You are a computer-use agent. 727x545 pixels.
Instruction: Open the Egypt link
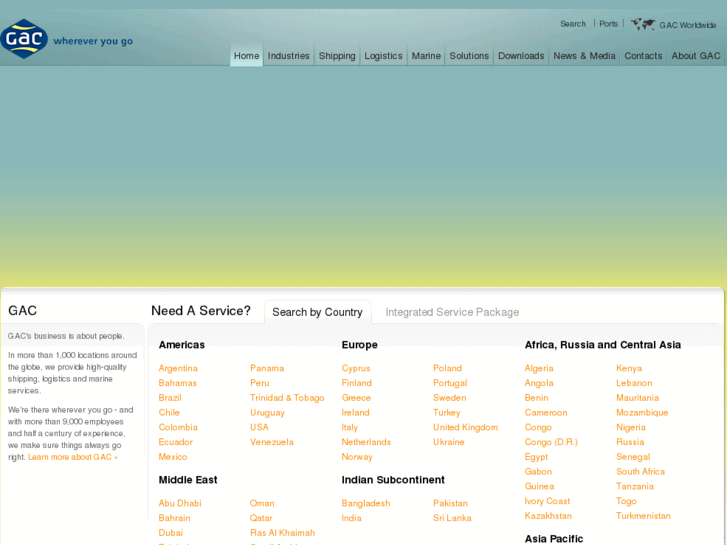click(536, 457)
